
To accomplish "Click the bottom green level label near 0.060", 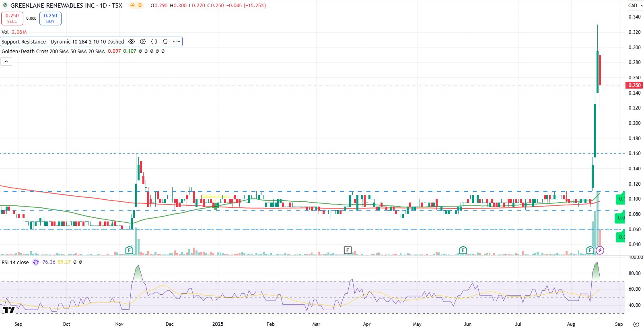I will (621, 237).
